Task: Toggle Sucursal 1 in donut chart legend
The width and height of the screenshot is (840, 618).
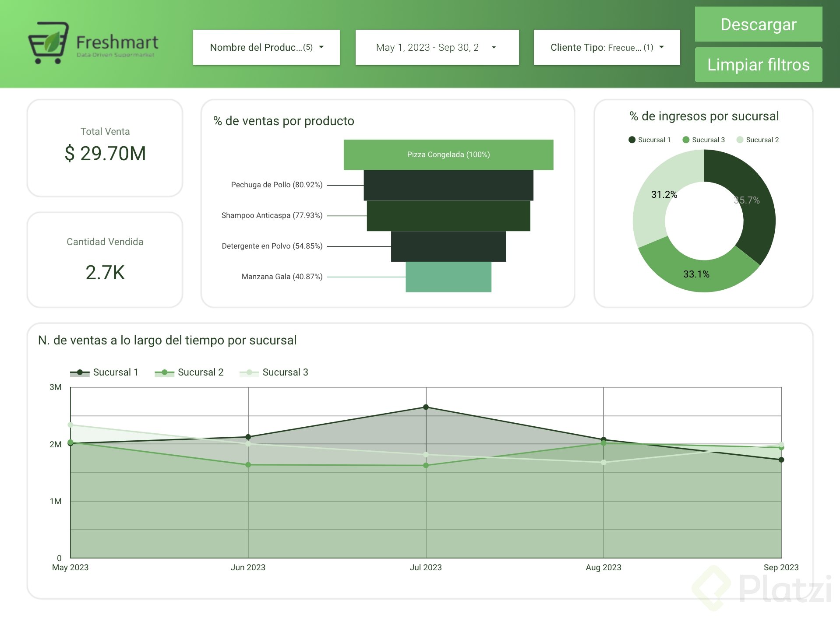Action: (649, 140)
